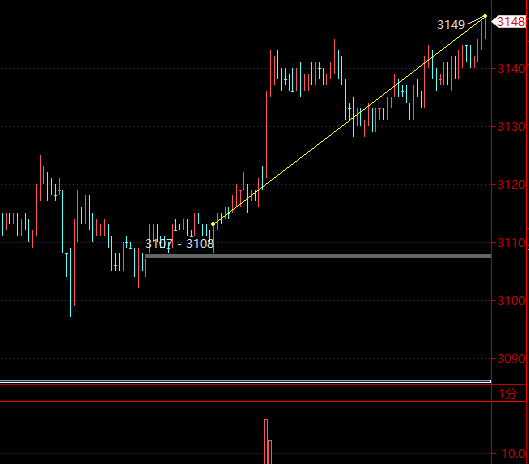This screenshot has width=529, height=464.
Task: Click the 1分 timeframe label
Action: pos(507,393)
